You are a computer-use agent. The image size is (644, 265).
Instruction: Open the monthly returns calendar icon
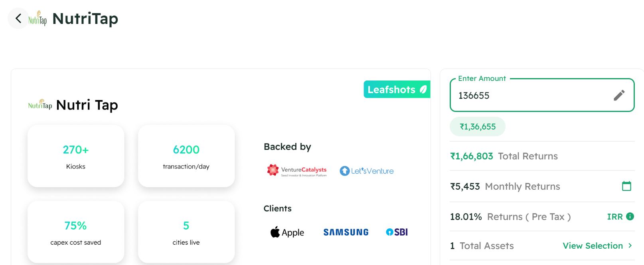(x=626, y=186)
